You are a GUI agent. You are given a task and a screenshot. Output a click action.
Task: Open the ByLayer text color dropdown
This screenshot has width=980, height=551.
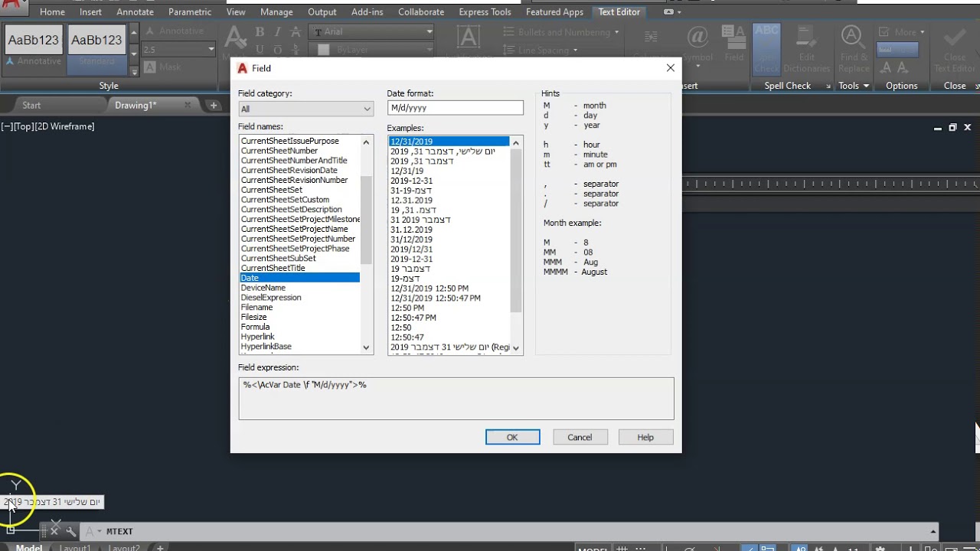[x=430, y=50]
